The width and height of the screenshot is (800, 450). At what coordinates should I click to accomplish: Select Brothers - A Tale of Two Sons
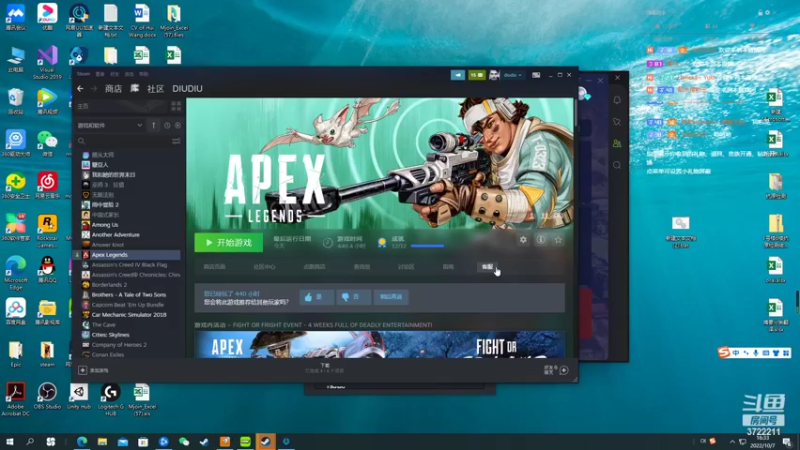129,295
